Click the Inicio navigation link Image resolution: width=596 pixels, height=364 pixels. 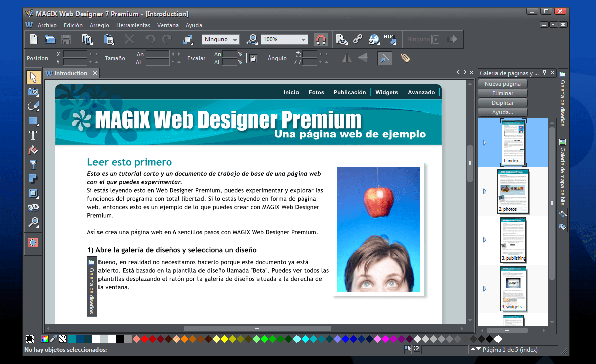tap(291, 92)
